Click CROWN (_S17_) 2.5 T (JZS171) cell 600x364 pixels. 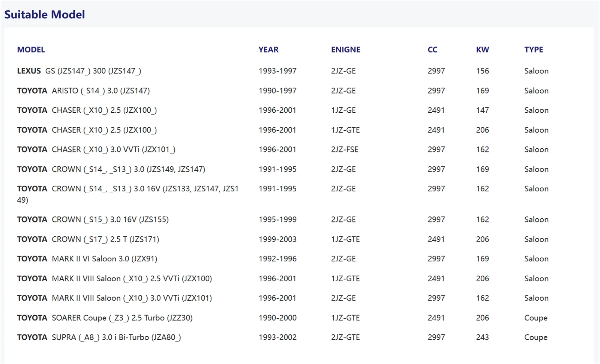click(88, 239)
